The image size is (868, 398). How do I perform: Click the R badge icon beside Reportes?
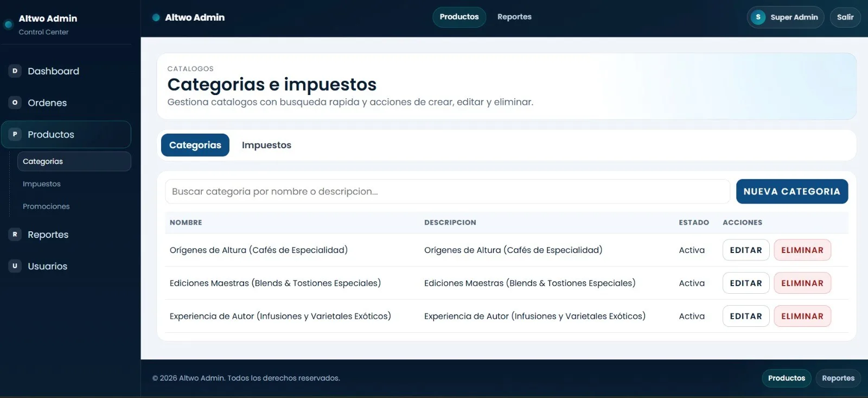pyautogui.click(x=15, y=234)
